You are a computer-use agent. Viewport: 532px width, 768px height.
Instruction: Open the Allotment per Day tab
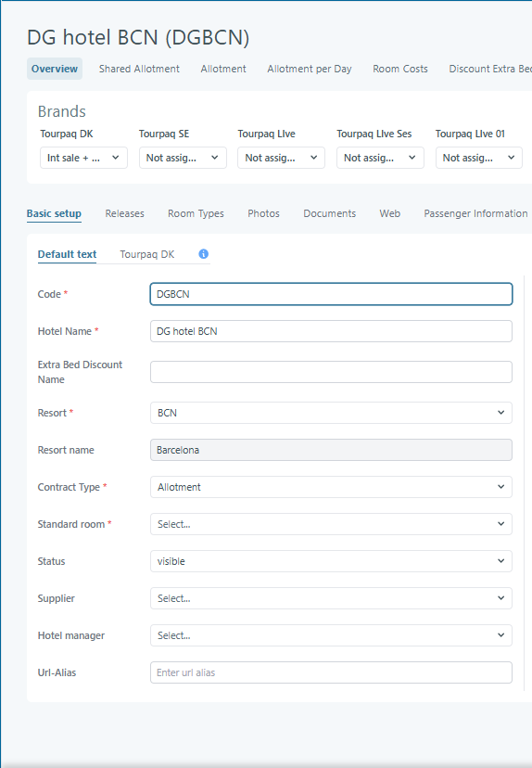pos(310,69)
